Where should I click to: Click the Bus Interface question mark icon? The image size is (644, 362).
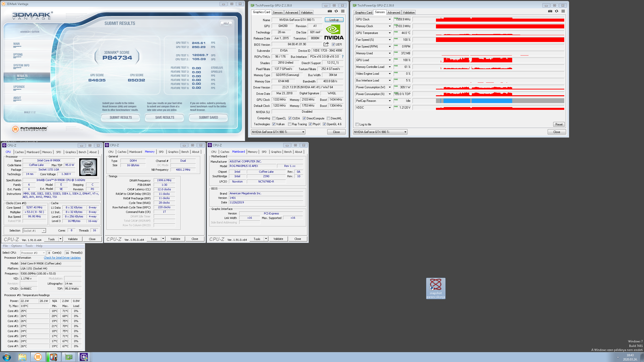[x=343, y=57]
